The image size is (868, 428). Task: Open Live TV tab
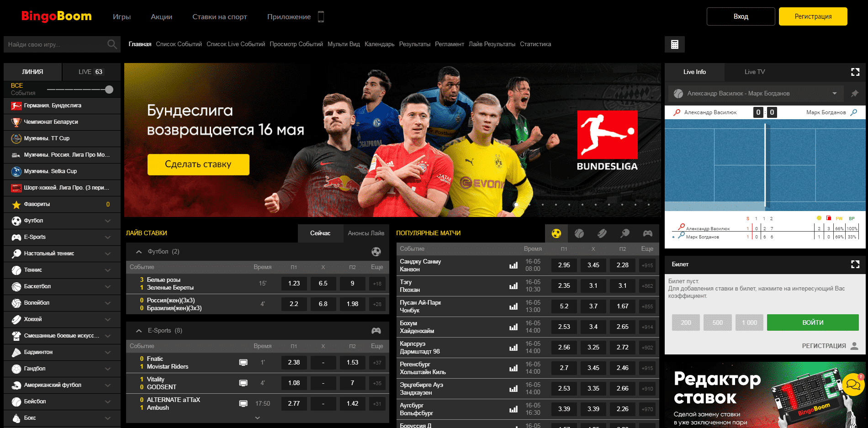pos(754,72)
